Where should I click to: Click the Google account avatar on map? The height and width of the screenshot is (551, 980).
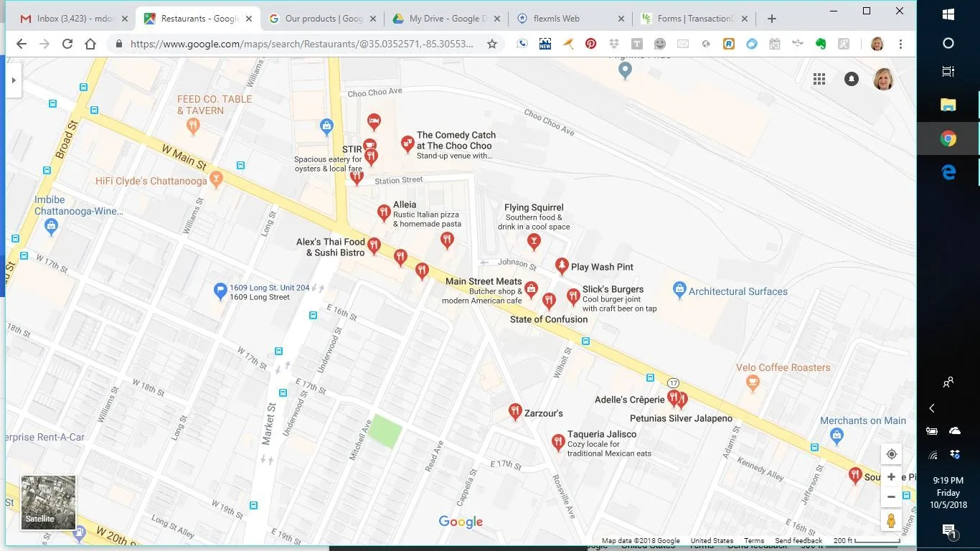tap(883, 79)
